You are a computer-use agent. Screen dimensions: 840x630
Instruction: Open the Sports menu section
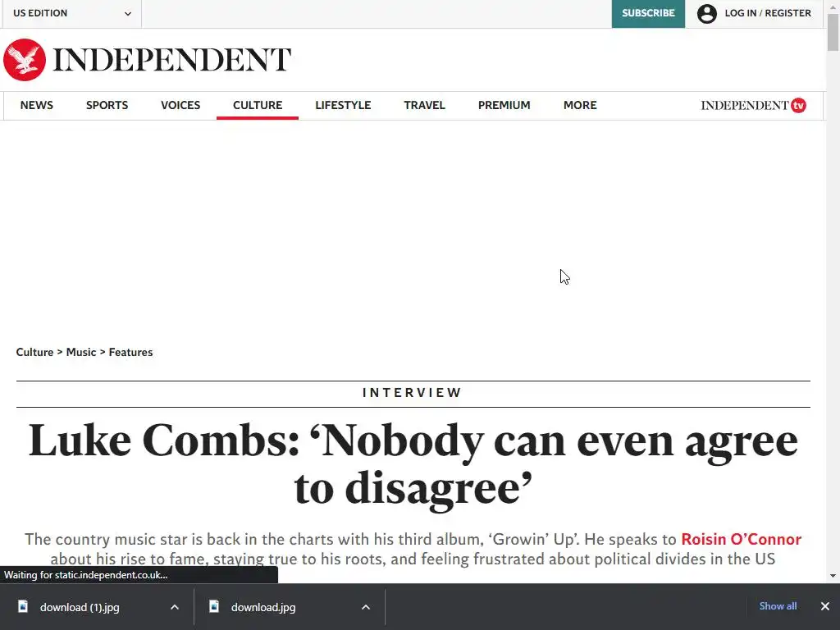[107, 105]
